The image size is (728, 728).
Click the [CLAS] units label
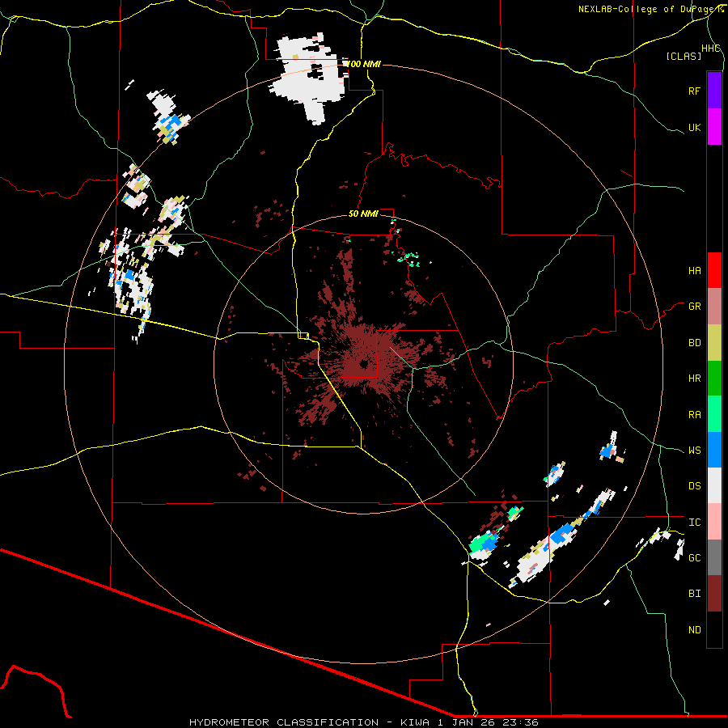[x=684, y=57]
